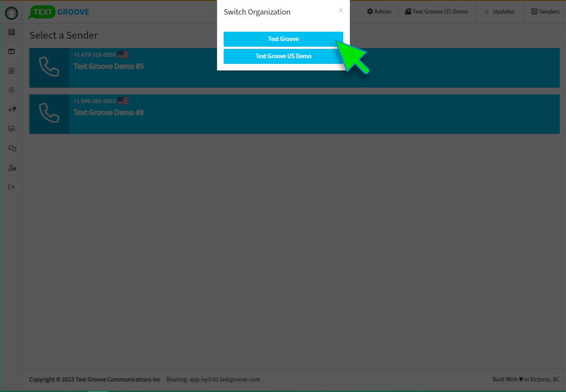Open the user avatar profile icon
566x392 pixels.
tap(11, 13)
